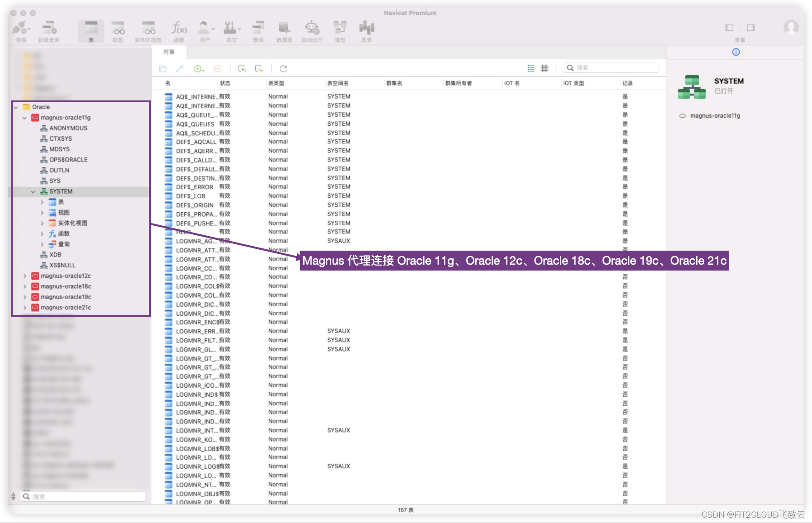
Task: Expand the 函数 node under SYSTEM
Action: [x=42, y=234]
